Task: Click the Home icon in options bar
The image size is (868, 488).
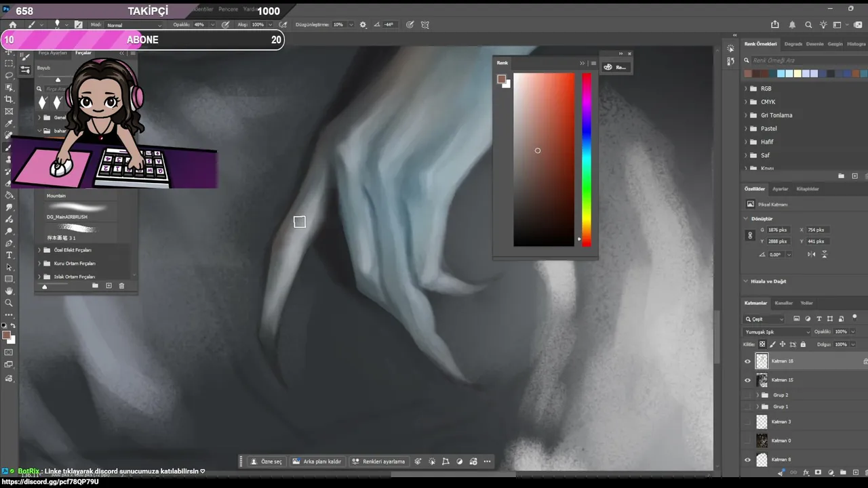Action: 12,25
